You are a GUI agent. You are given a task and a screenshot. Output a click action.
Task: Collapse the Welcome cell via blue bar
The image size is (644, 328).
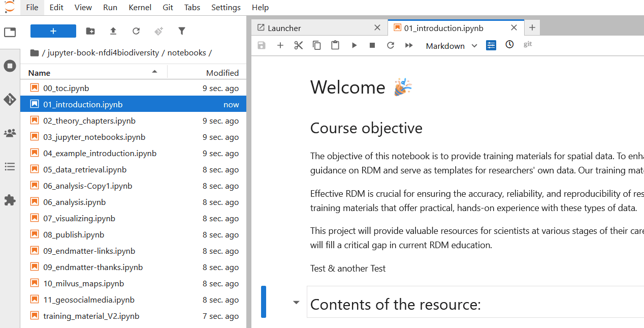tap(264, 302)
